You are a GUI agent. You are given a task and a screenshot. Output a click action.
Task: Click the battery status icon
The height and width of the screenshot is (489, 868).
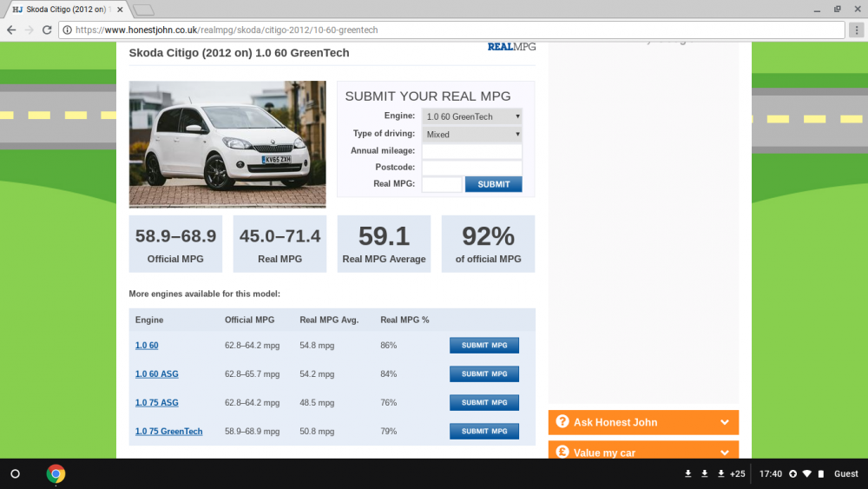(821, 473)
